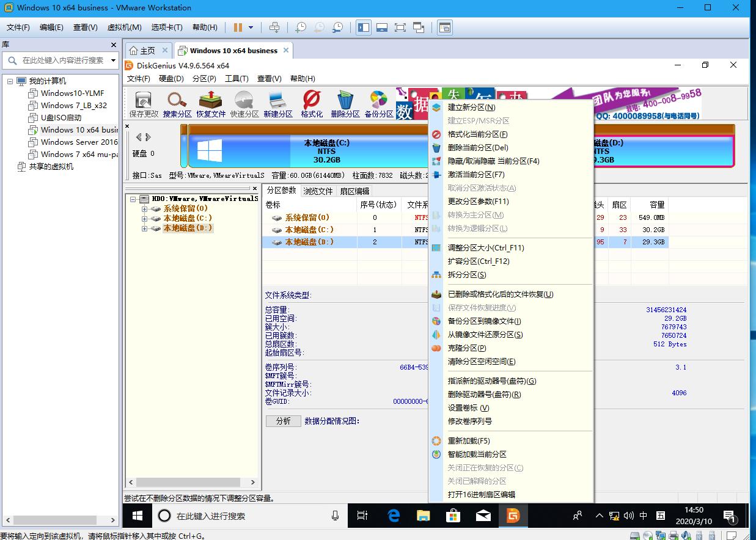
Task: Click the volume icon in system tray
Action: click(x=629, y=516)
